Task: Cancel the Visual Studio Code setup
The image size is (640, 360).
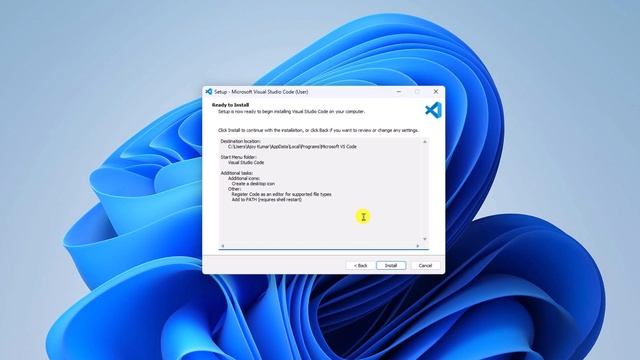Action: point(425,265)
